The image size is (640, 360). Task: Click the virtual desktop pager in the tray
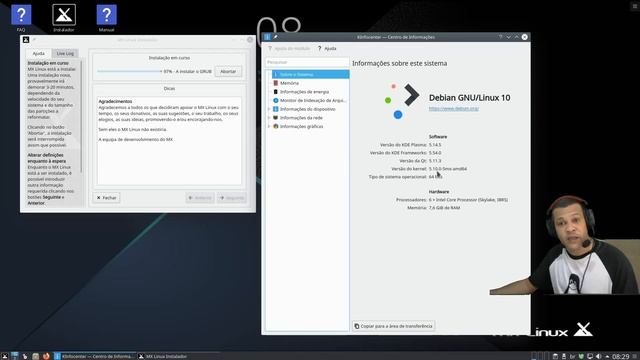click(540, 356)
